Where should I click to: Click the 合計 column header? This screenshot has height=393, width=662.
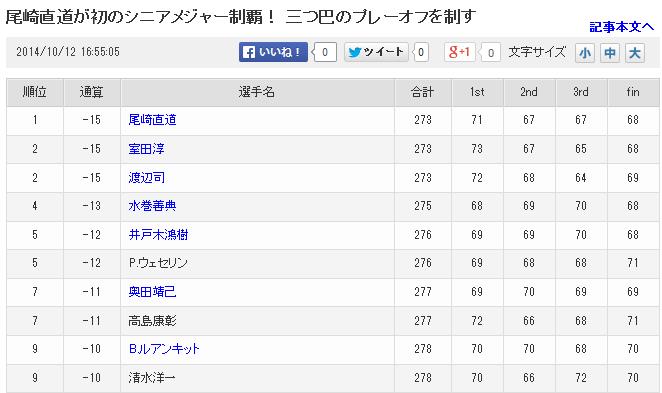point(423,92)
